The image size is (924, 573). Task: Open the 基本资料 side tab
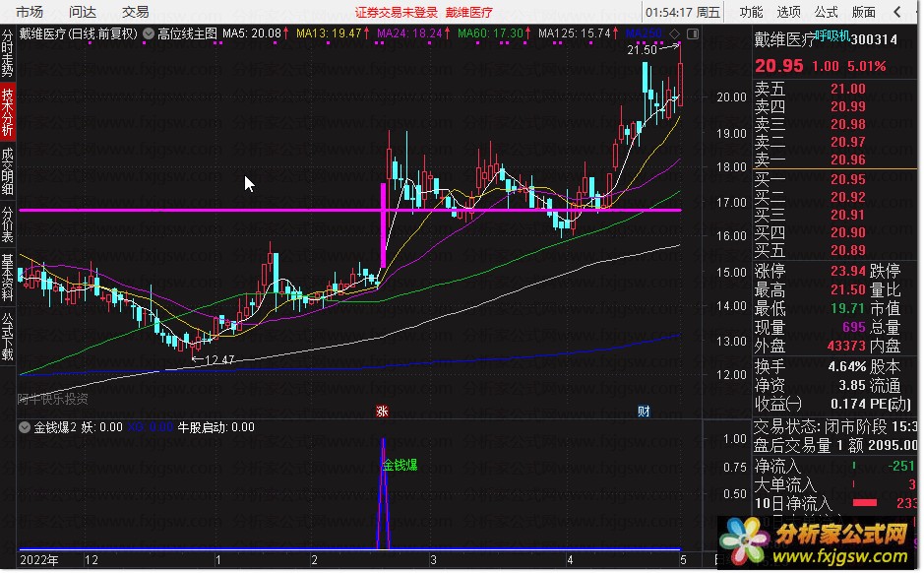coord(7,277)
